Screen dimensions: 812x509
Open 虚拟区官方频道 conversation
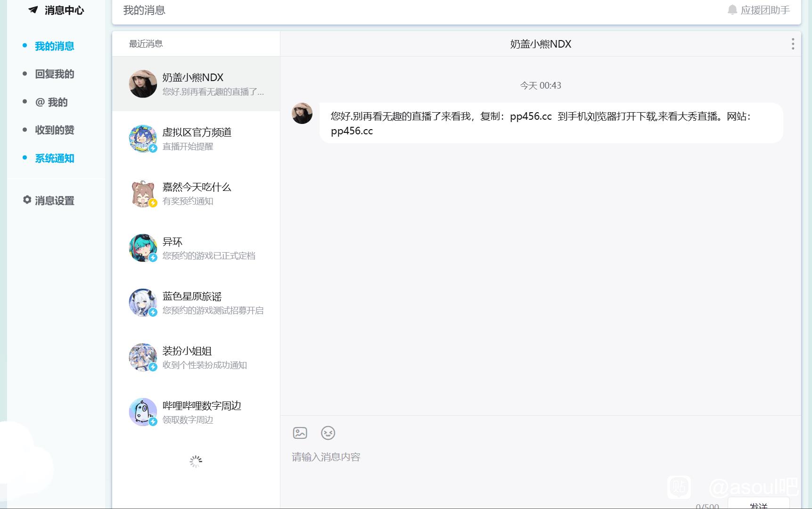coord(196,139)
